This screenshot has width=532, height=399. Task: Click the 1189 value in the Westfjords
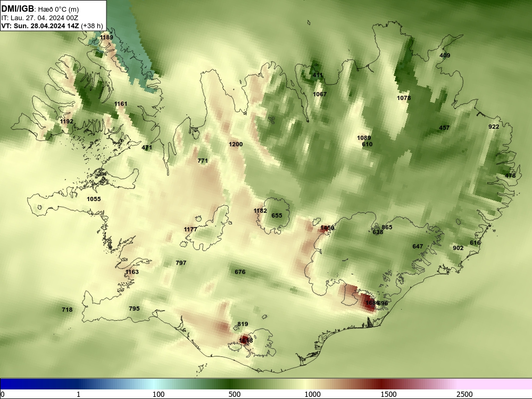coord(106,37)
